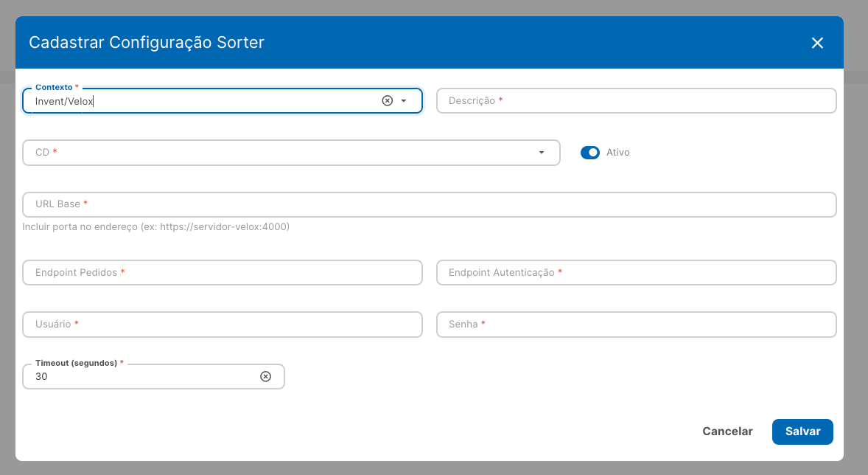Viewport: 868px width, 475px height.
Task: Clear the Contexto field value
Action: pyautogui.click(x=388, y=100)
